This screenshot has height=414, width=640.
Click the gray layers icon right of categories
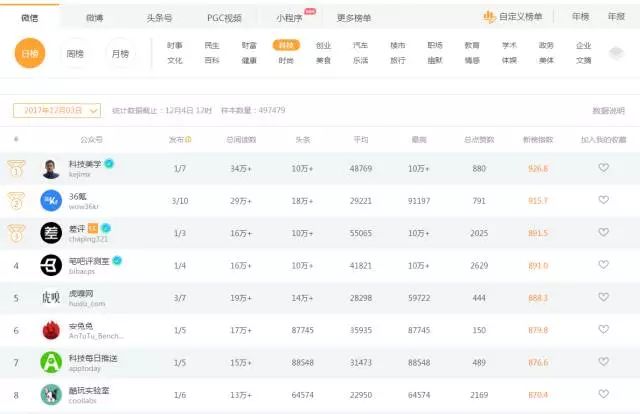pyautogui.click(x=616, y=53)
